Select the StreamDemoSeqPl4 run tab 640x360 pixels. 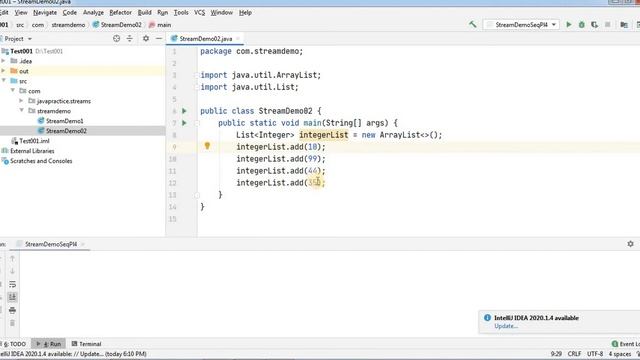pyautogui.click(x=51, y=244)
